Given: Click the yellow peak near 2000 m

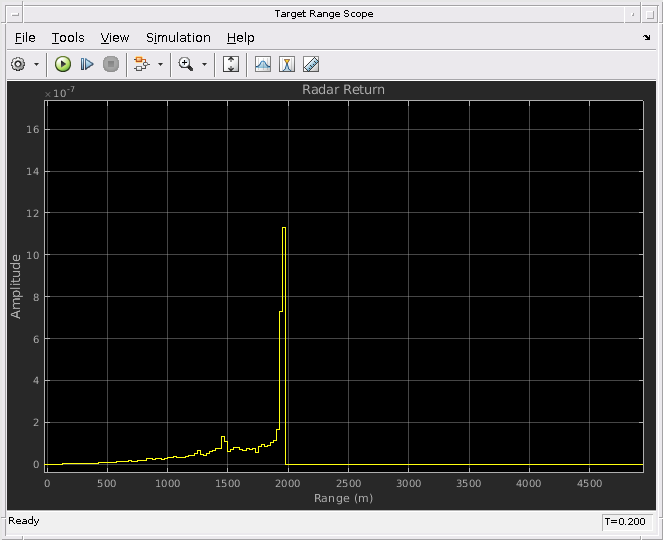Looking at the screenshot, I should tap(284, 228).
